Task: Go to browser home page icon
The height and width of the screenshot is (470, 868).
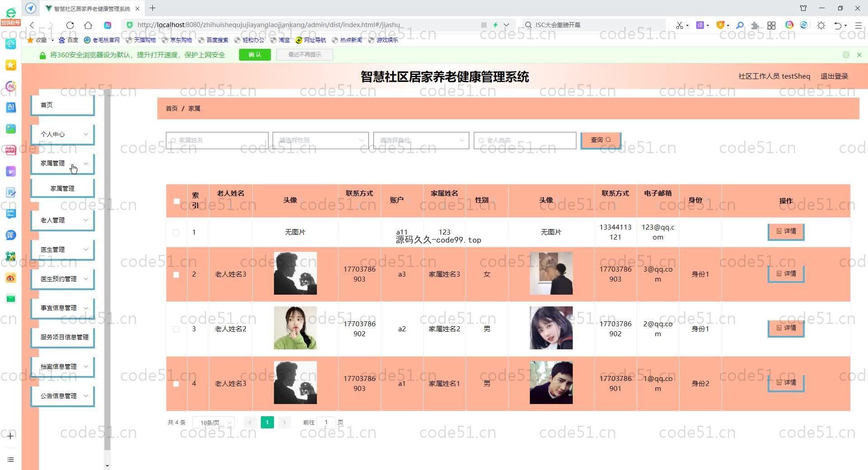Action: click(88, 25)
